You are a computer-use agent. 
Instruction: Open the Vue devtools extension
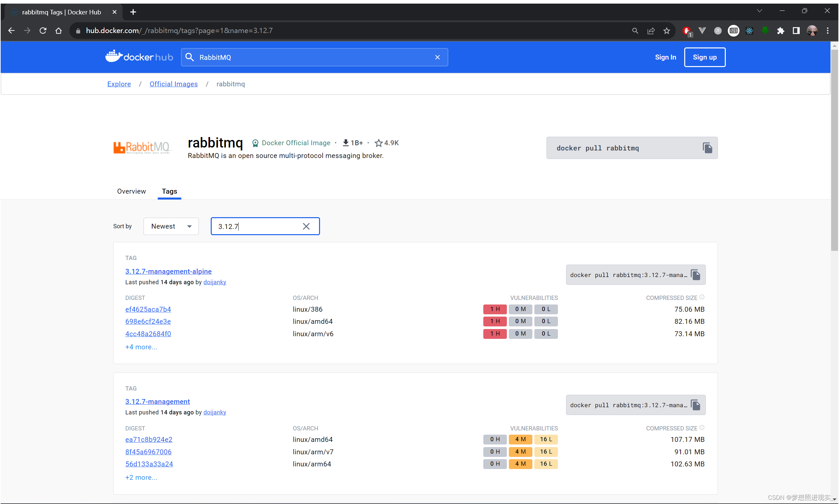pyautogui.click(x=702, y=30)
